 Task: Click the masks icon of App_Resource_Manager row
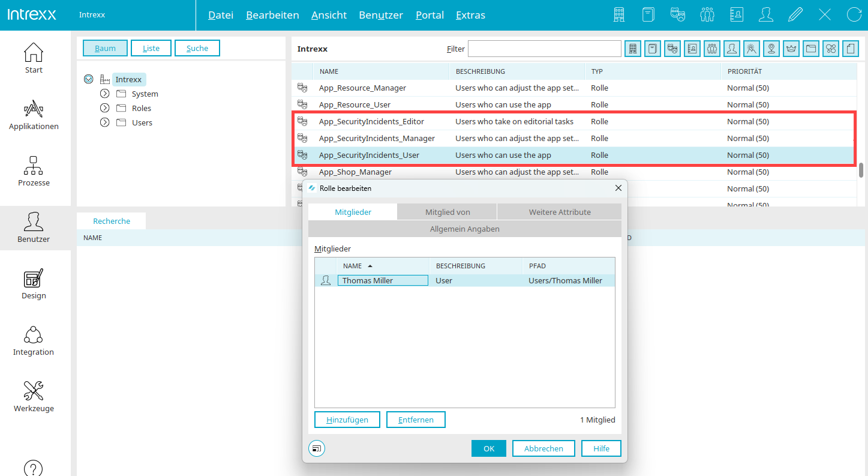(302, 88)
